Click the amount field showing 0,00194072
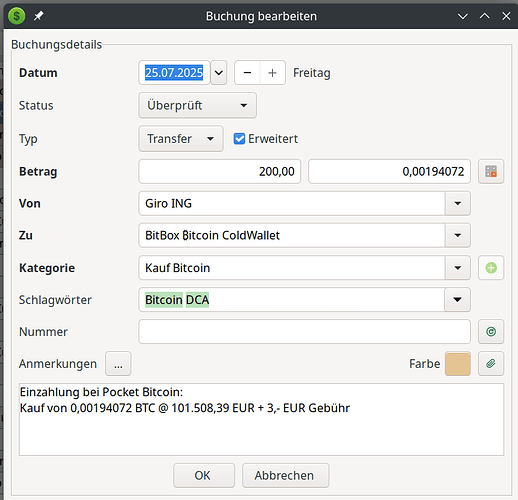Screen dimensions: 518x500 coord(389,171)
